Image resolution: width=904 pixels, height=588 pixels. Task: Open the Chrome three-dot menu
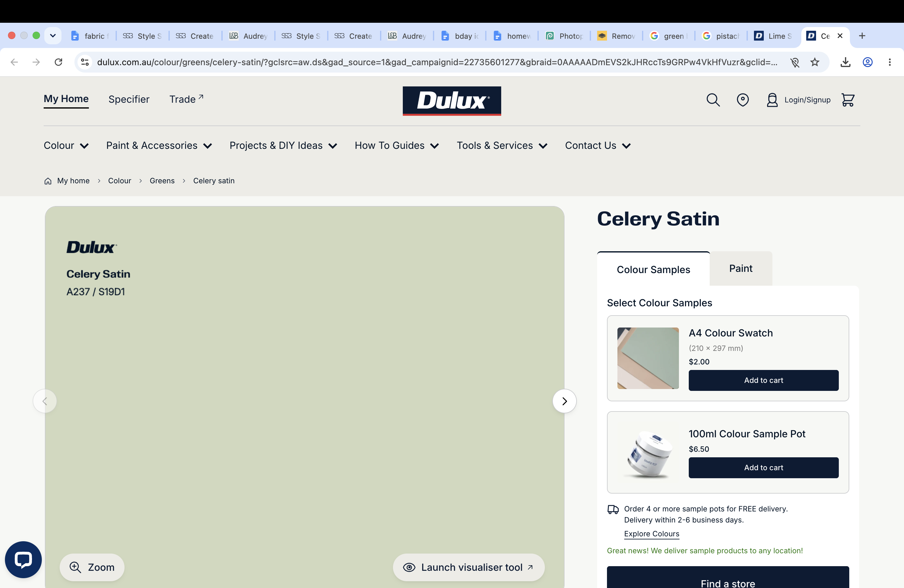pyautogui.click(x=890, y=62)
